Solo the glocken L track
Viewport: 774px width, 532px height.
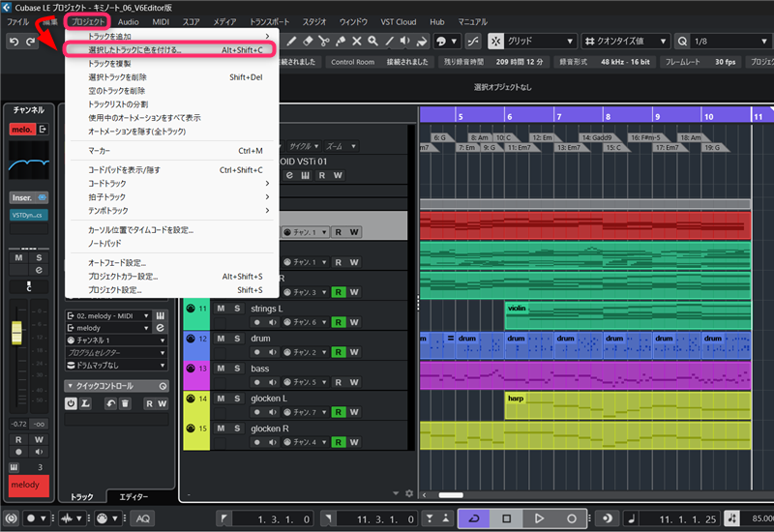(237, 399)
